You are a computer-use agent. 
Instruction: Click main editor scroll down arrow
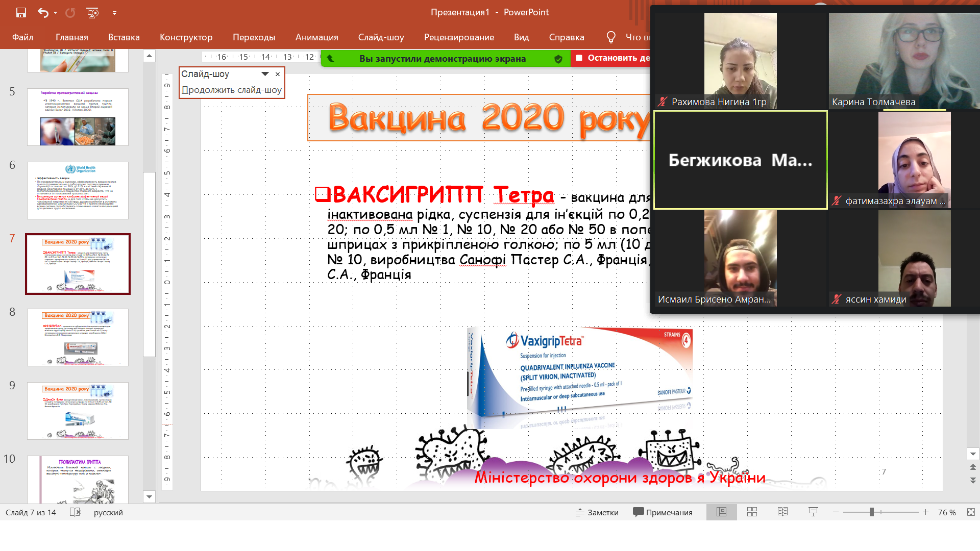tap(973, 454)
